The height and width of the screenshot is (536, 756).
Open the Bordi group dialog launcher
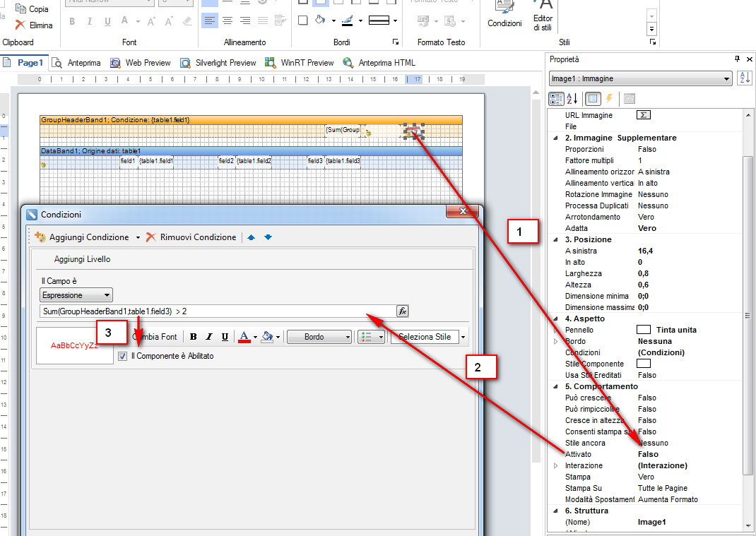click(x=396, y=42)
